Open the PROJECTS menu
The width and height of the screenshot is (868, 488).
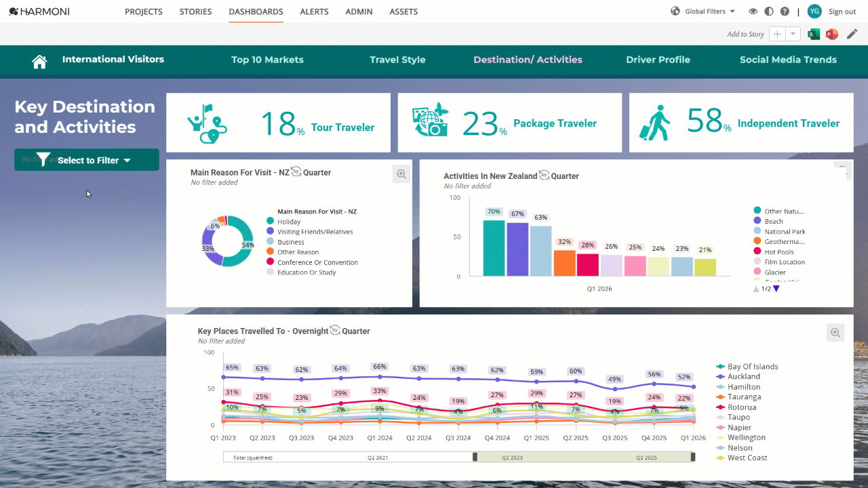[x=144, y=12]
